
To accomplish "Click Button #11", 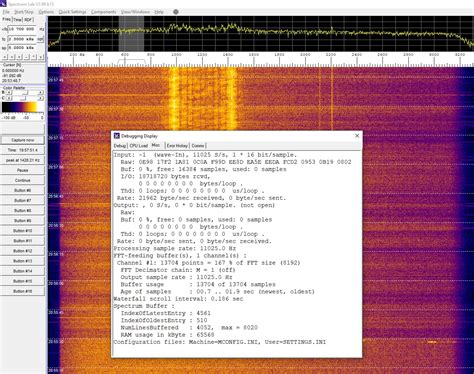I will tap(23, 241).
